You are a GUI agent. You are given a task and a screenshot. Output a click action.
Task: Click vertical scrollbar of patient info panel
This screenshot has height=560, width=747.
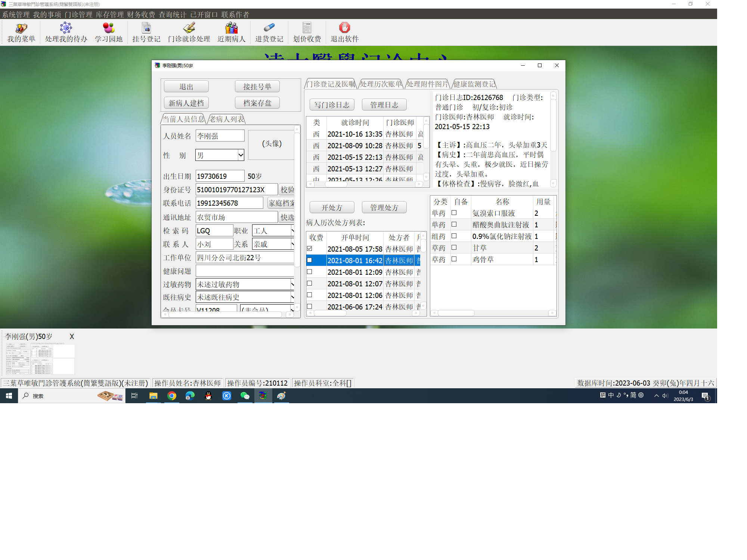click(x=297, y=219)
